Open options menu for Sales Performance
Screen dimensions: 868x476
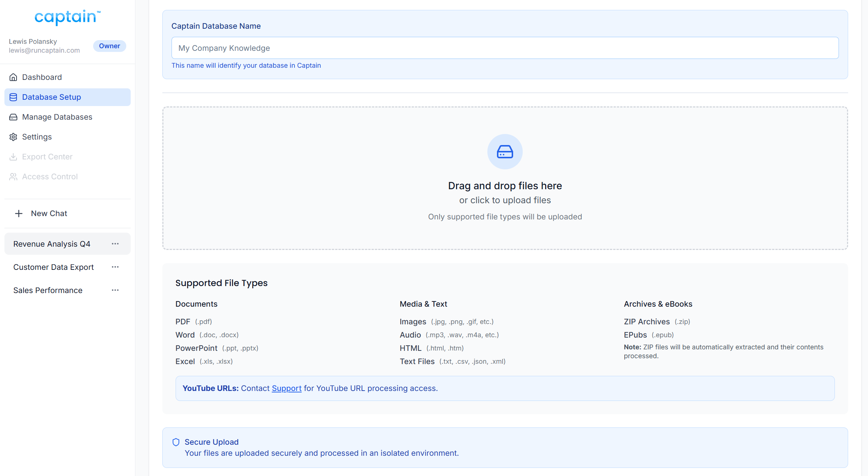tap(115, 290)
